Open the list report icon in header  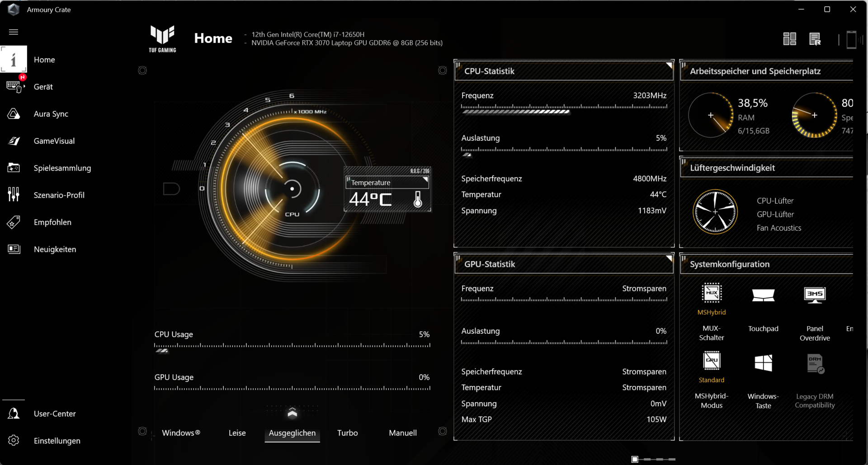point(815,39)
